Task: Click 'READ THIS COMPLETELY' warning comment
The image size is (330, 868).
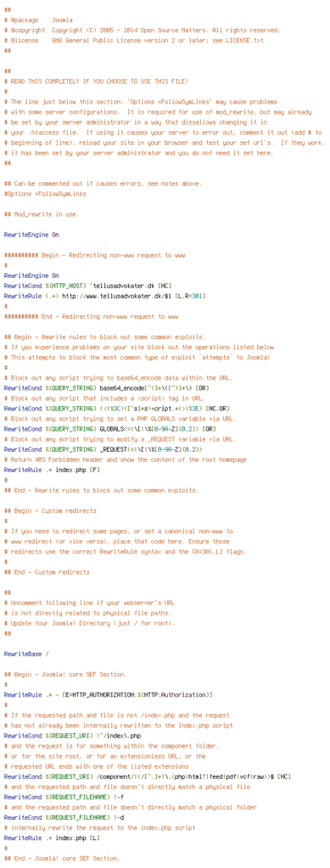Action: click(x=96, y=81)
